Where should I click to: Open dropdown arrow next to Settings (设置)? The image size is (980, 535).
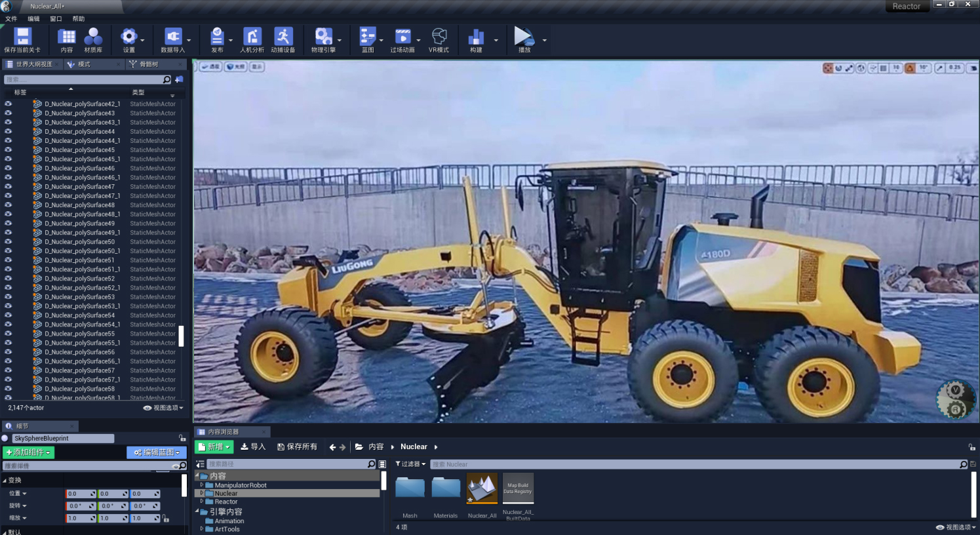[142, 40]
